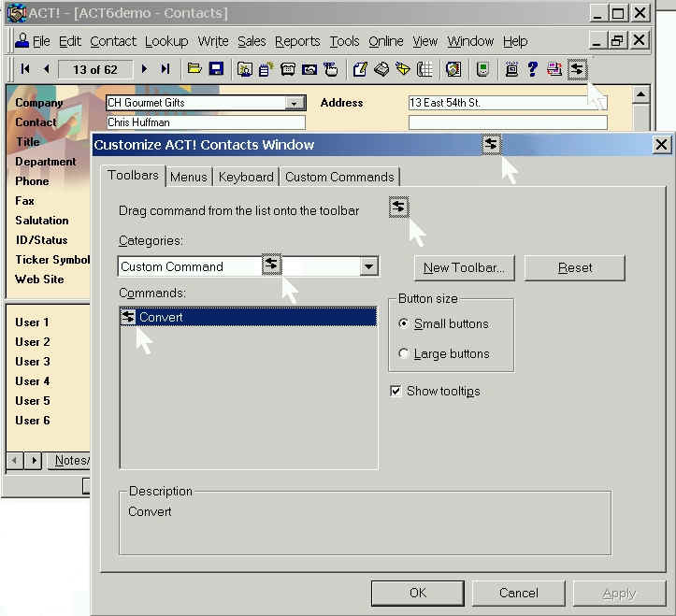Click the blue question mark Help icon

point(533,69)
